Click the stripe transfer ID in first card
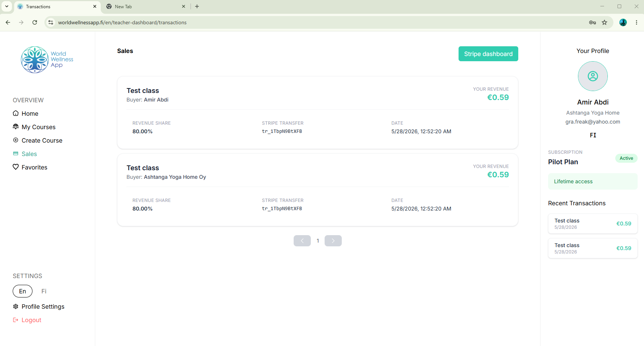This screenshot has height=346, width=644. click(x=282, y=131)
